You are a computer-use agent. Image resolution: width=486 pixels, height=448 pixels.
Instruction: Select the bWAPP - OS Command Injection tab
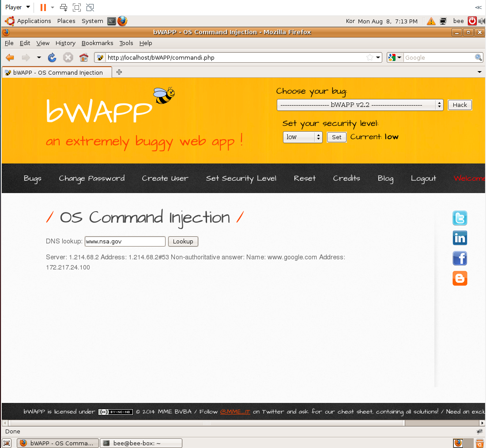tap(57, 72)
